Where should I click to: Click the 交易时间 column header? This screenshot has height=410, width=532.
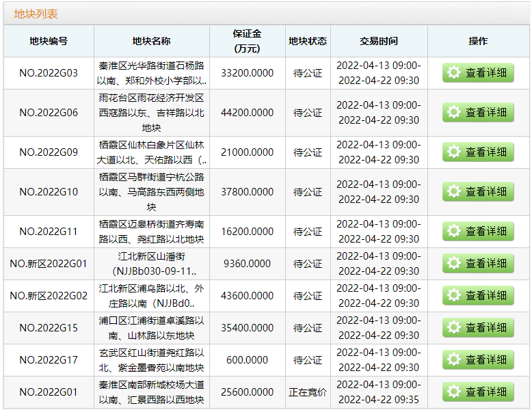(379, 41)
